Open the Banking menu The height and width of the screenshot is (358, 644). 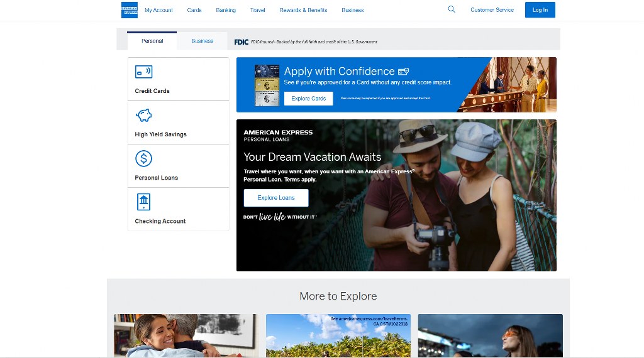(226, 10)
